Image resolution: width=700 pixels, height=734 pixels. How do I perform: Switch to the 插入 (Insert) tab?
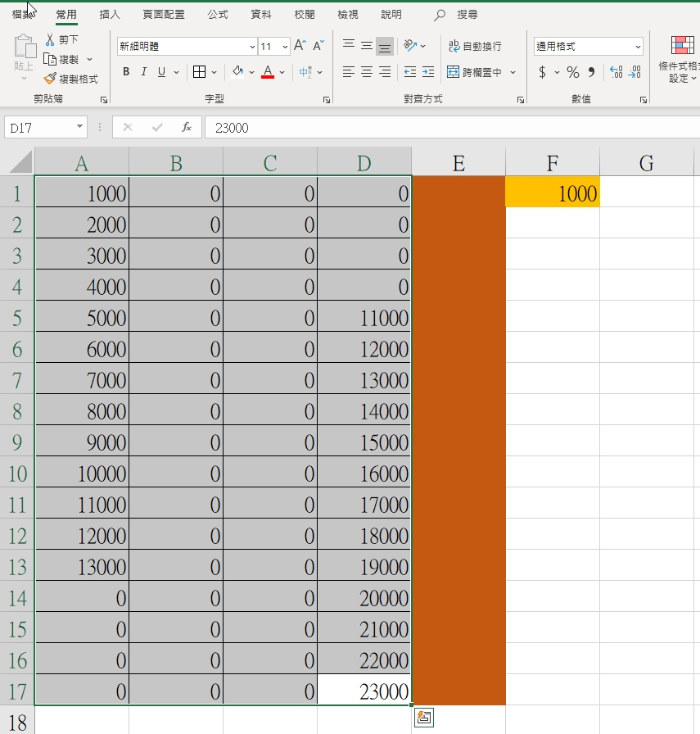(109, 15)
